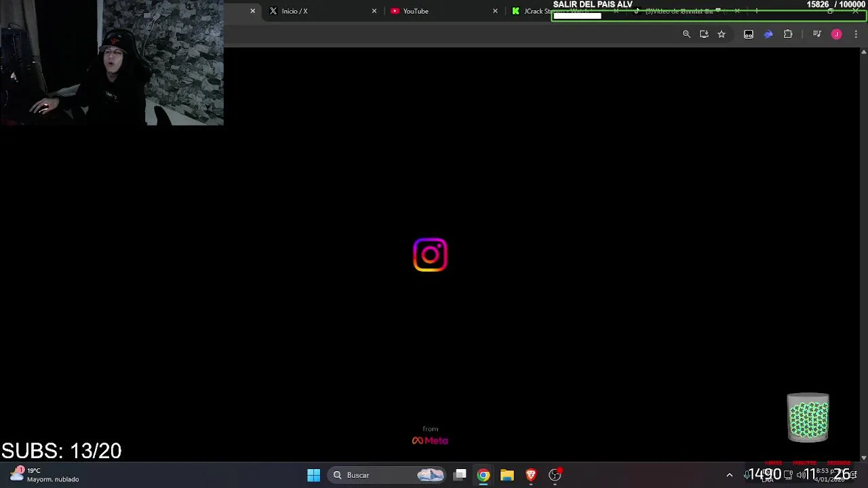Click the goal progress bar
Screen dimensions: 868x488
click(709, 16)
